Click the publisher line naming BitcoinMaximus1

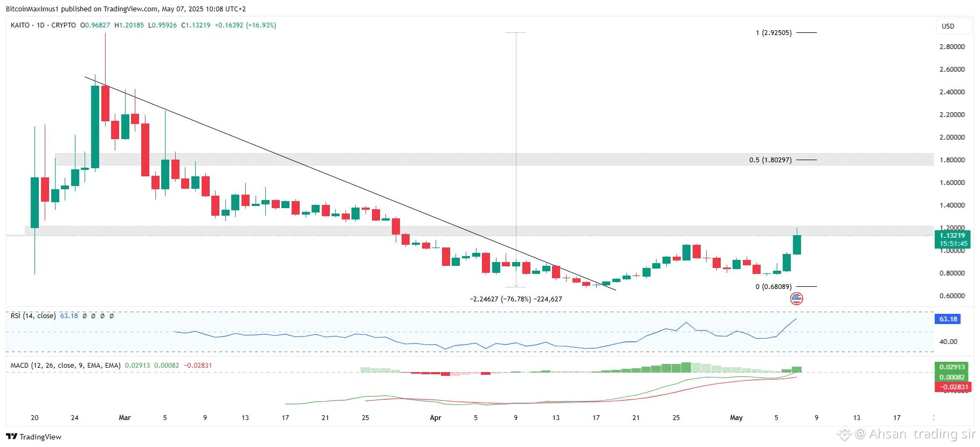click(x=126, y=9)
